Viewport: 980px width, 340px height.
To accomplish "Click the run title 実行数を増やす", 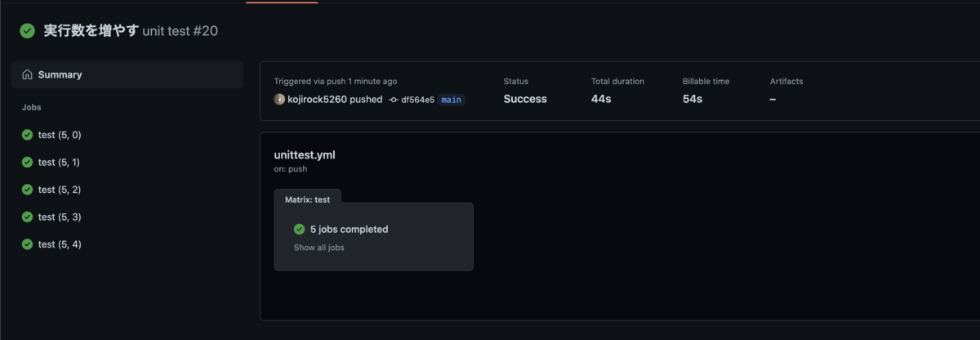I will (91, 31).
